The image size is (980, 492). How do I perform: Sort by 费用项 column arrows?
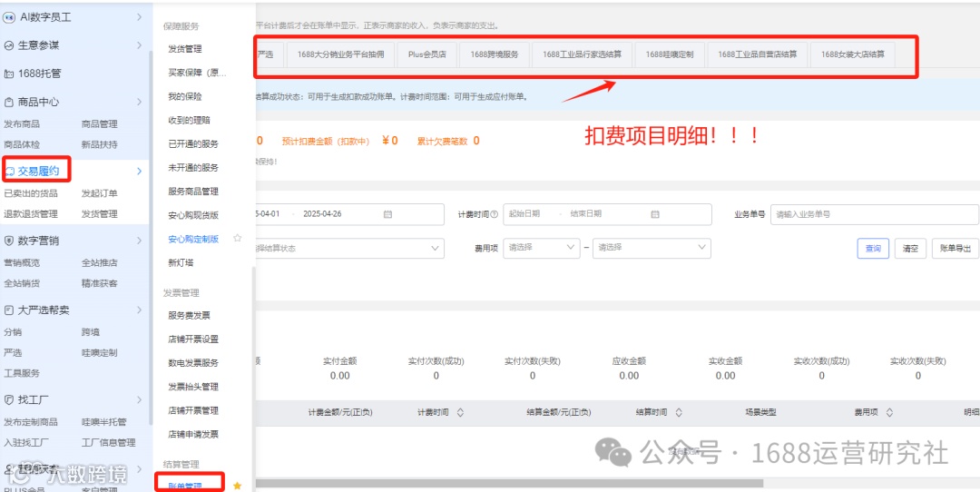tap(889, 413)
